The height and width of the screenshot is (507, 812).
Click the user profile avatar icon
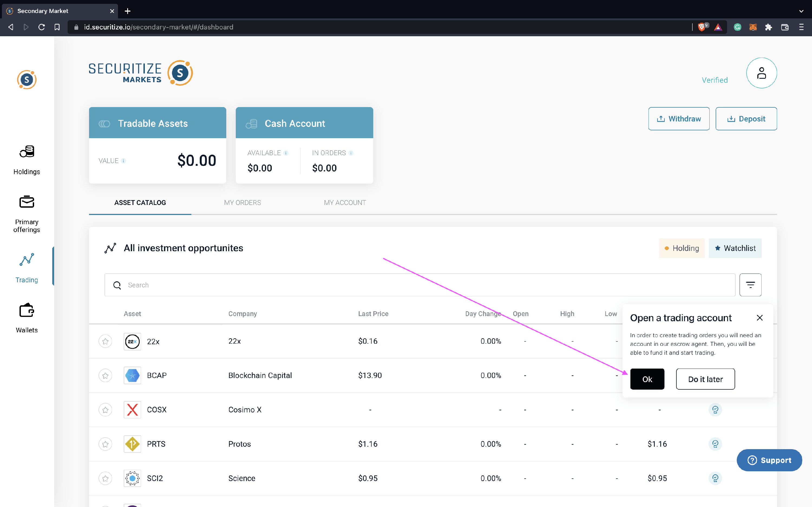pyautogui.click(x=761, y=73)
